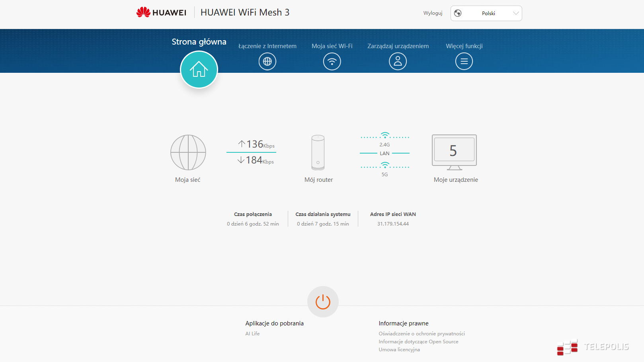Click the Wyloguj link
The height and width of the screenshot is (362, 644).
tap(433, 13)
